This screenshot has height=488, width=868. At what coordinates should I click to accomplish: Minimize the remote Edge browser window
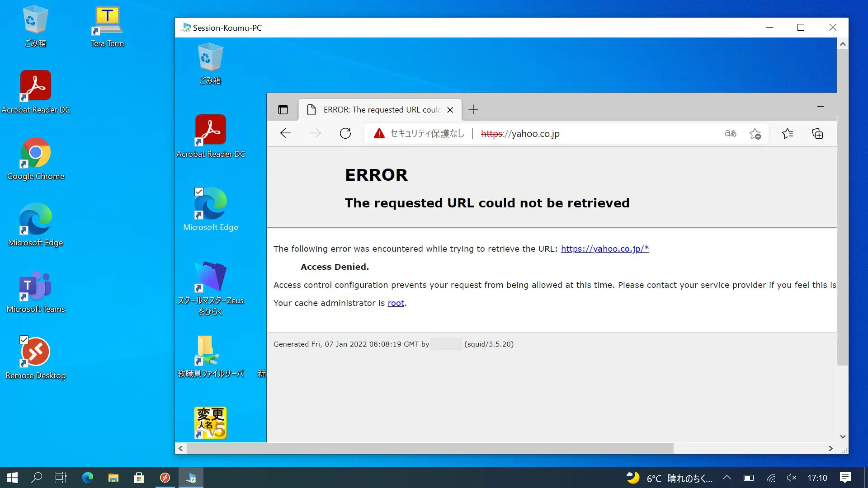coord(821,107)
